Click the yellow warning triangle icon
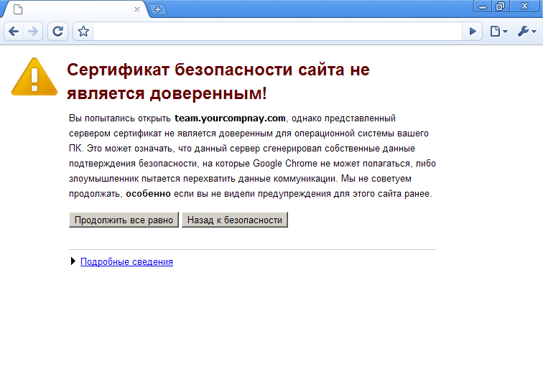543x392 pixels. click(34, 77)
